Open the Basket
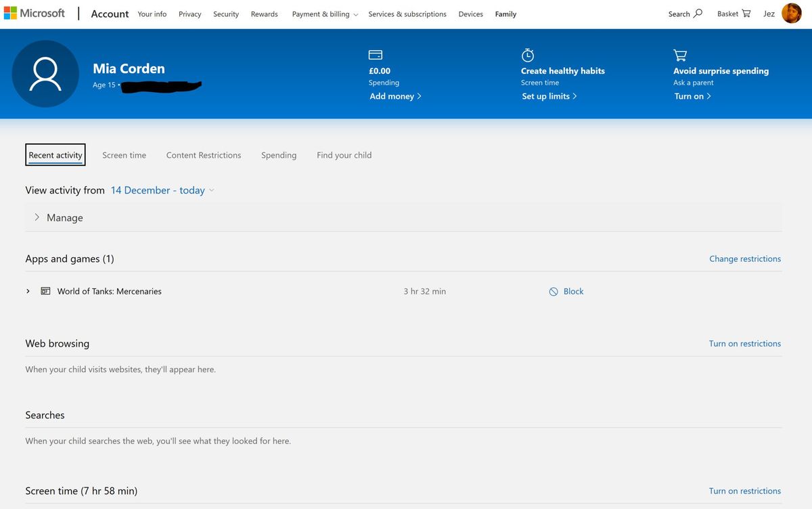812x509 pixels. click(733, 13)
